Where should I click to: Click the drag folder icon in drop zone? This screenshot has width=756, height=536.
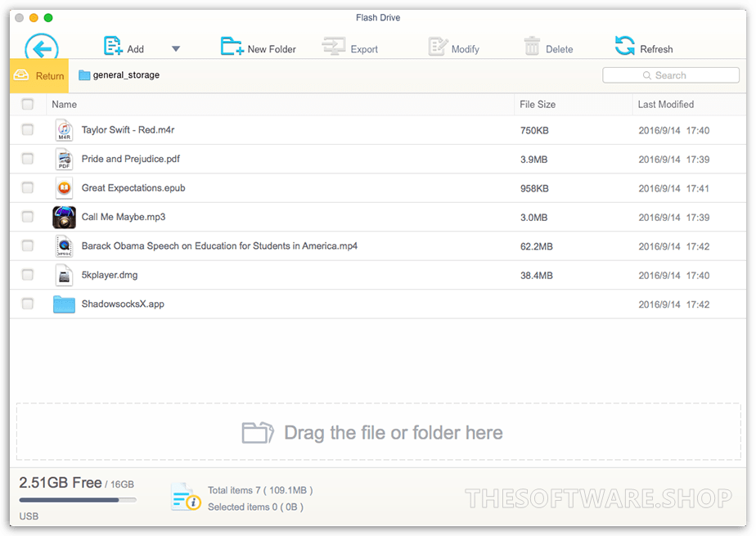click(x=258, y=432)
